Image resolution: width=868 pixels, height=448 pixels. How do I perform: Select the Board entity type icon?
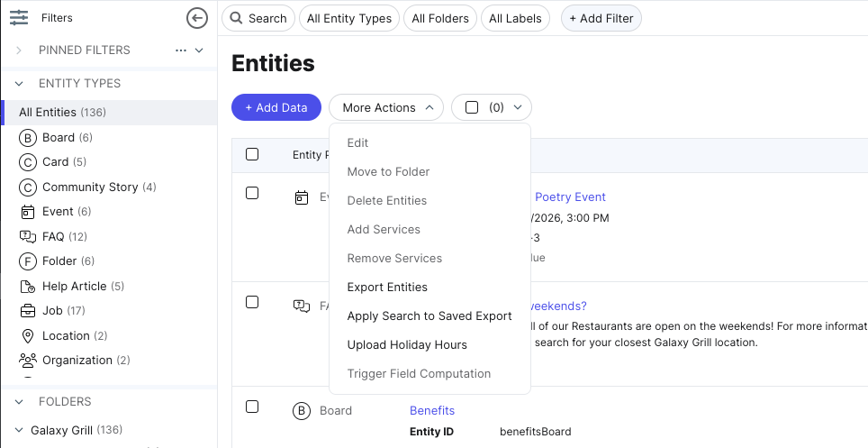(28, 138)
